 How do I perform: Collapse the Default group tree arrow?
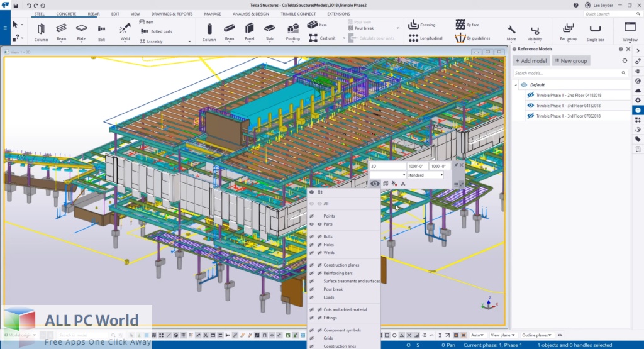(516, 85)
